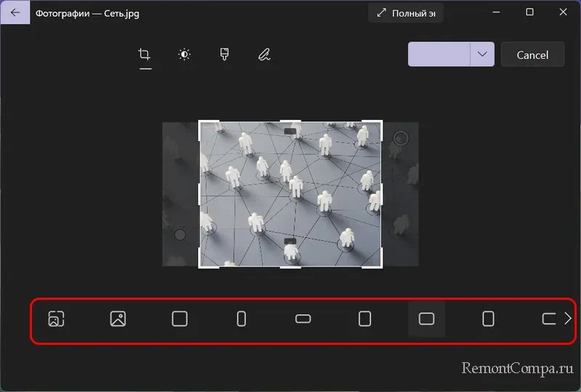Select the tall narrow portrait ratio
581x392 pixels.
241,319
